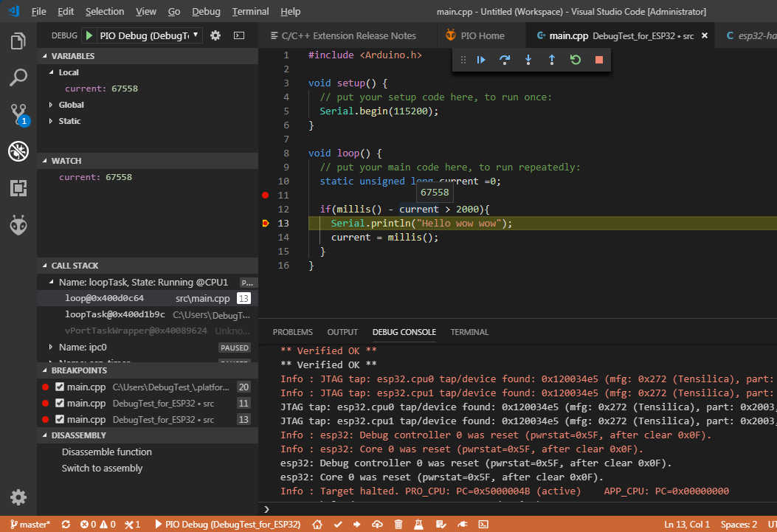The width and height of the screenshot is (777, 532).
Task: Click the Step Over debug icon
Action: (505, 60)
